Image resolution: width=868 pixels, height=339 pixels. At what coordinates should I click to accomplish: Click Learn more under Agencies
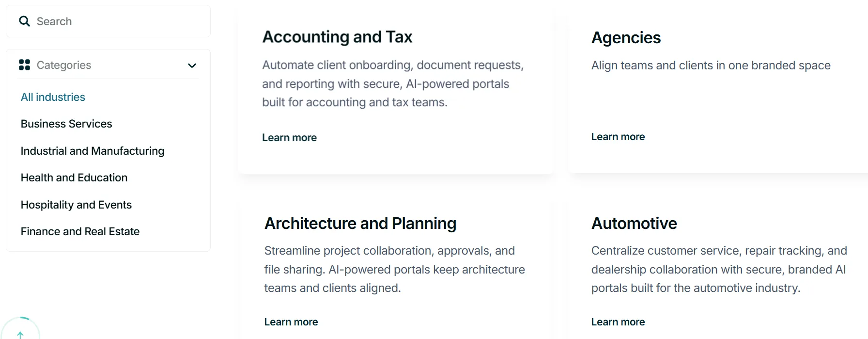[618, 137]
